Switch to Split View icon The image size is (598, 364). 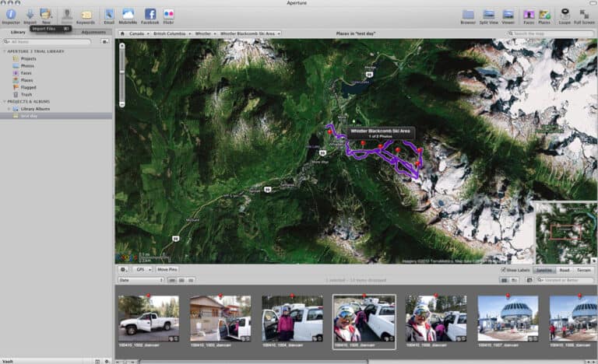click(488, 15)
